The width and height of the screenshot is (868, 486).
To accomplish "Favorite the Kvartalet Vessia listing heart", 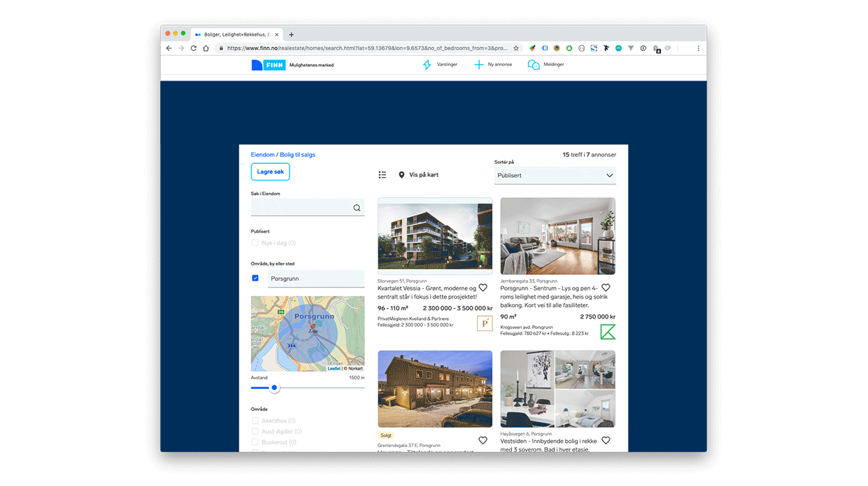I will [x=483, y=287].
